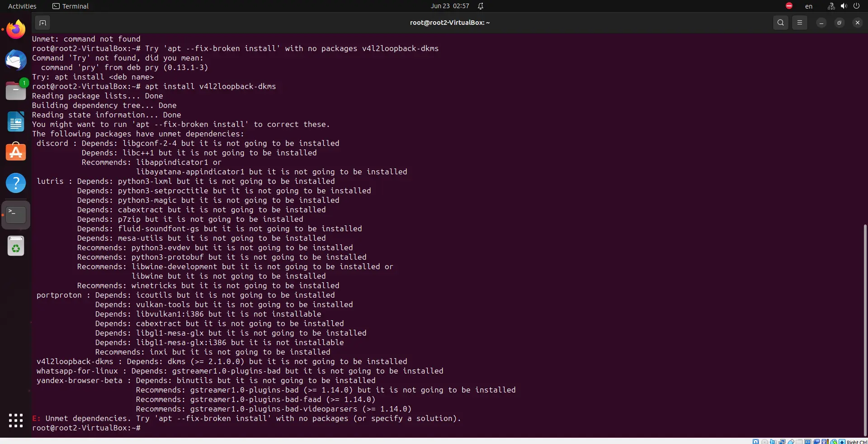The width and height of the screenshot is (868, 444).
Task: Launch Firefox from the dock
Action: 16,30
